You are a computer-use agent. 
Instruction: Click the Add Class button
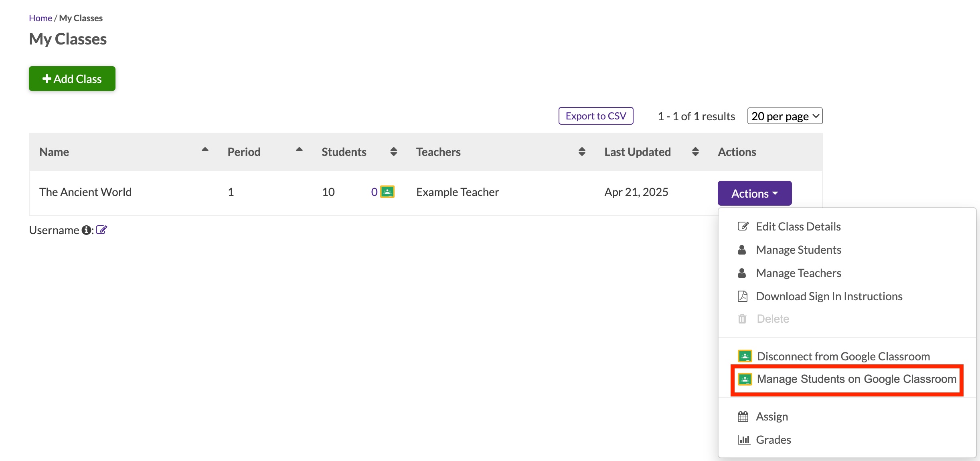click(x=72, y=79)
